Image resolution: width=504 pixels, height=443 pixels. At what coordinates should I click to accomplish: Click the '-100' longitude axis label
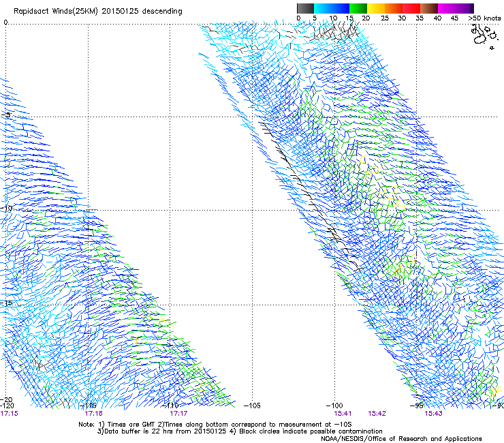pos(334,406)
